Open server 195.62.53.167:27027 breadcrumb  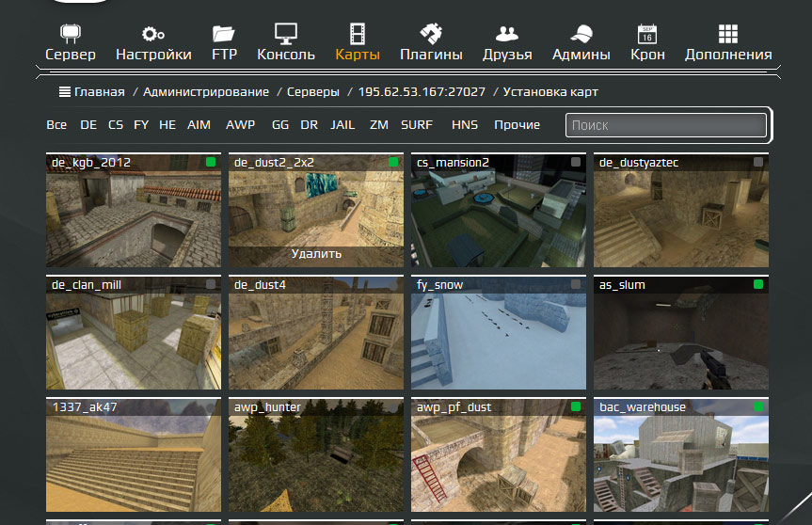(422, 92)
